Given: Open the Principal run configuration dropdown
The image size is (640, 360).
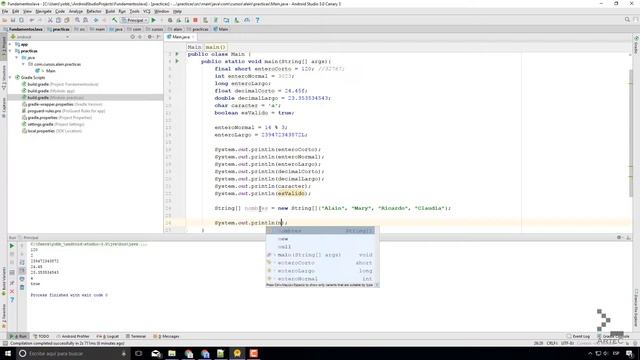Looking at the screenshot, I should (x=134, y=20).
